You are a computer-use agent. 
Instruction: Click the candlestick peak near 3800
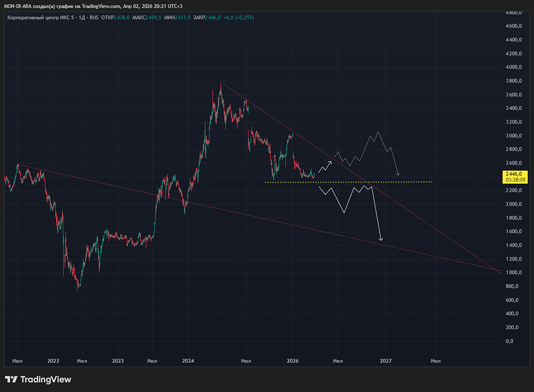pos(221,86)
